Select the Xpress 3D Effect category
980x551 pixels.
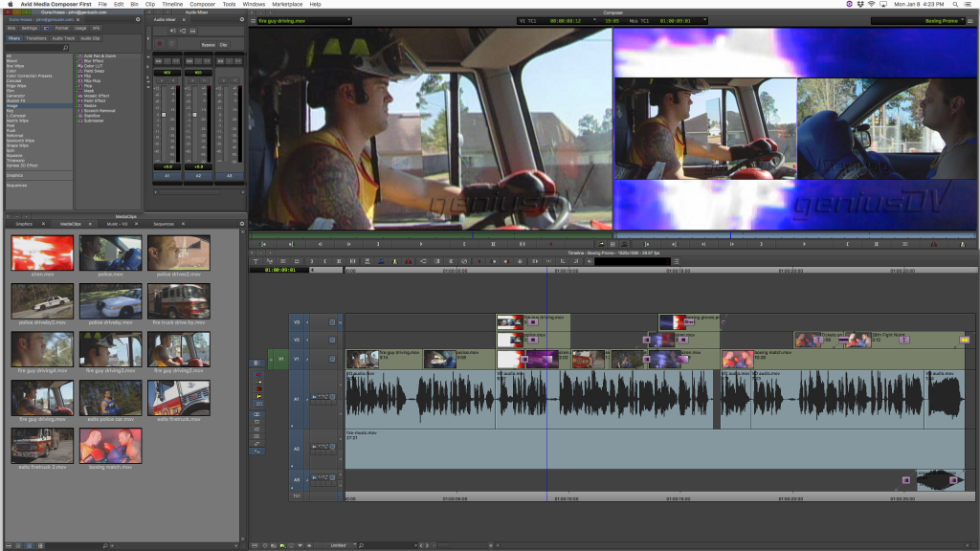point(22,165)
